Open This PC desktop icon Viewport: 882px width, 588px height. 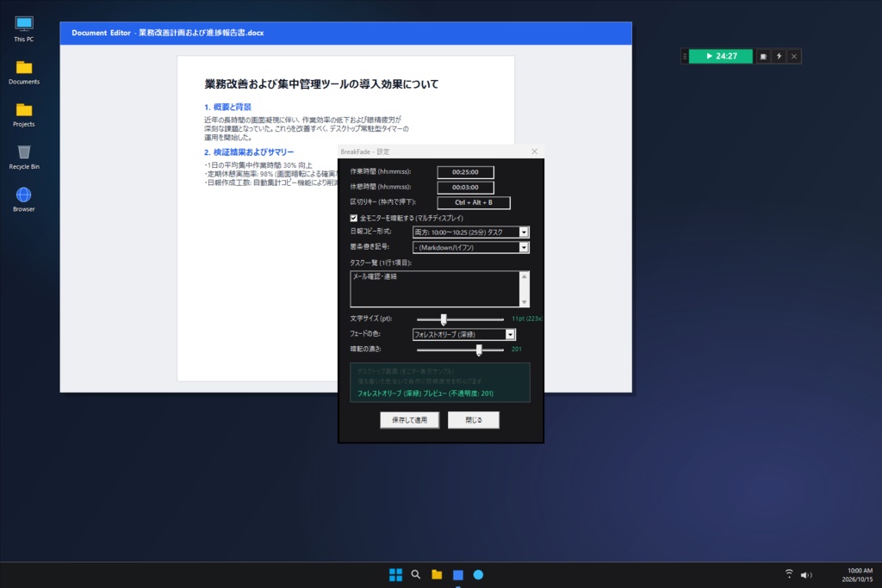(x=23, y=29)
